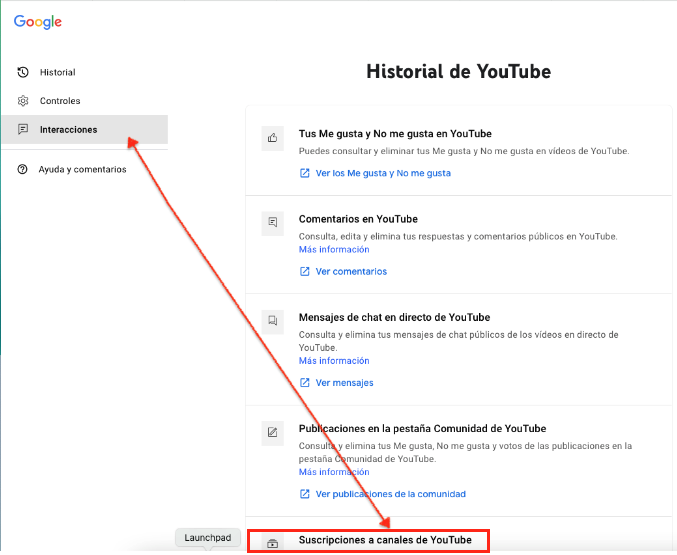Click Más información under Mensajes de chat
This screenshot has width=677, height=555.
[334, 361]
